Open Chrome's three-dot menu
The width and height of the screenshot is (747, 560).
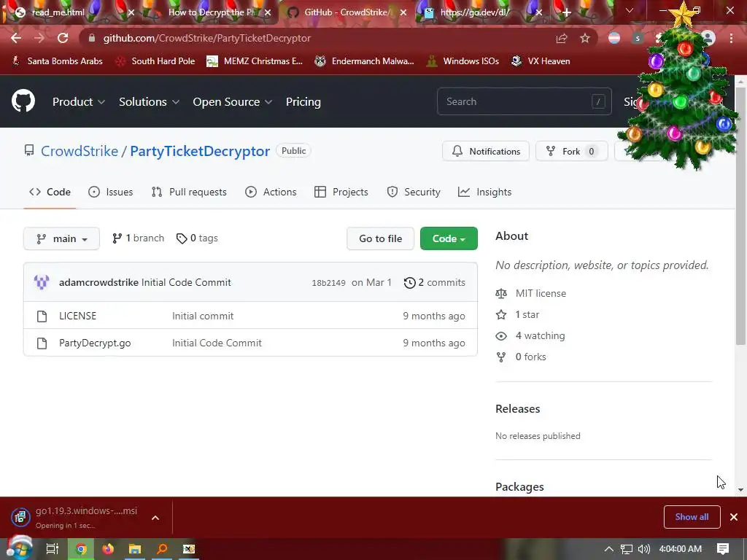(x=731, y=38)
